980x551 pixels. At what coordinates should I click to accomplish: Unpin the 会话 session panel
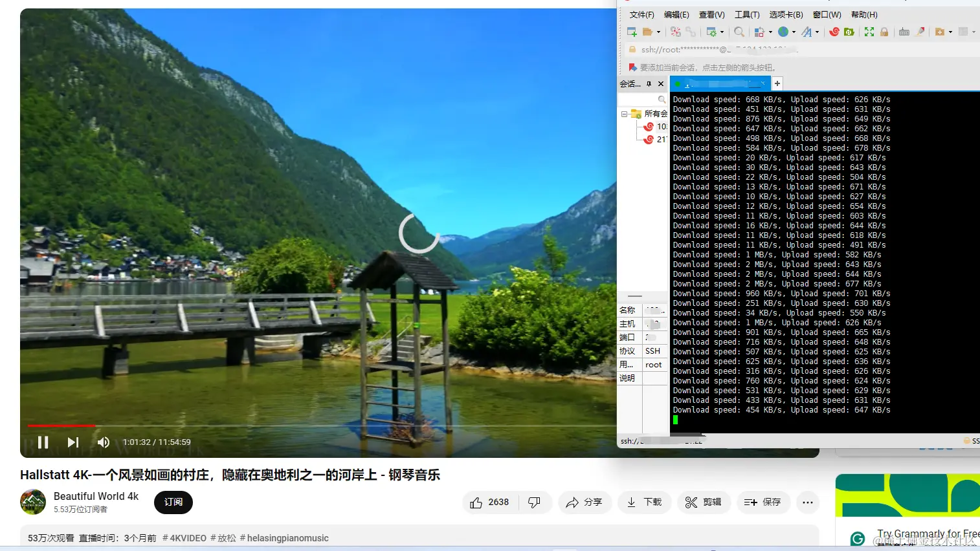[x=650, y=83]
